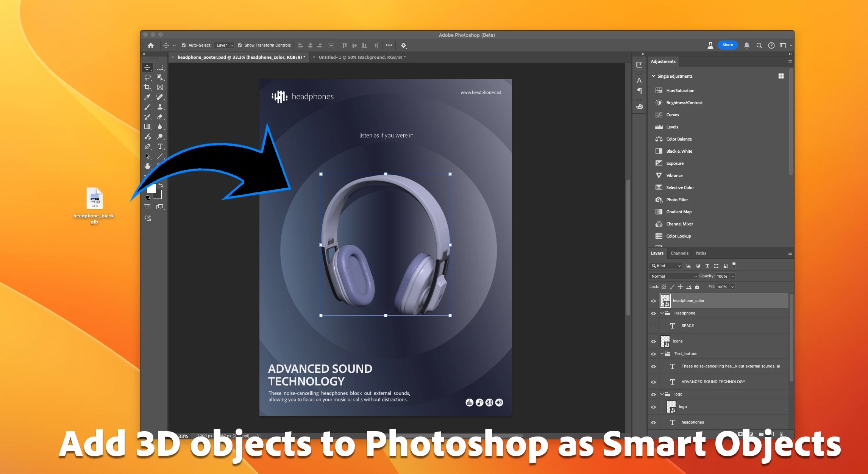Open the Normal blend mode dropdown
The height and width of the screenshot is (474, 868).
(673, 276)
